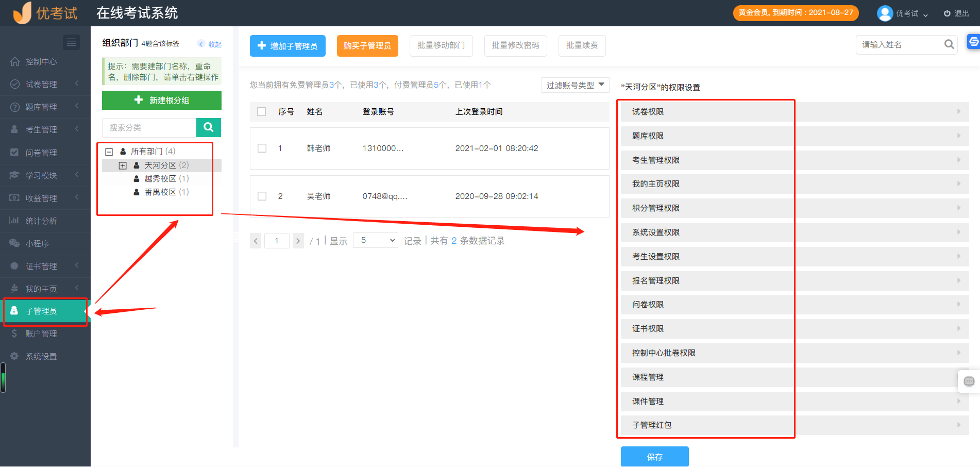The image size is (980, 467).
Task: Collapse the department panel with 收起
Action: point(210,44)
